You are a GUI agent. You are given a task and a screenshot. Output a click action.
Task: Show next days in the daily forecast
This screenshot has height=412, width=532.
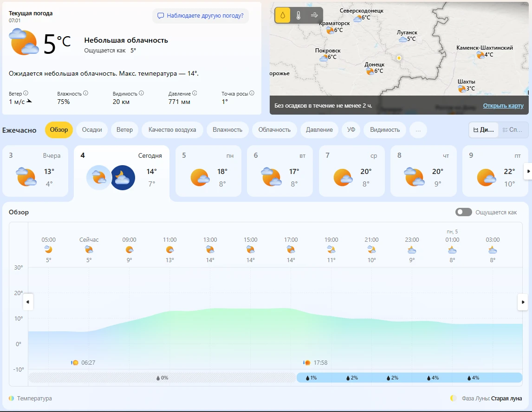pyautogui.click(x=528, y=171)
